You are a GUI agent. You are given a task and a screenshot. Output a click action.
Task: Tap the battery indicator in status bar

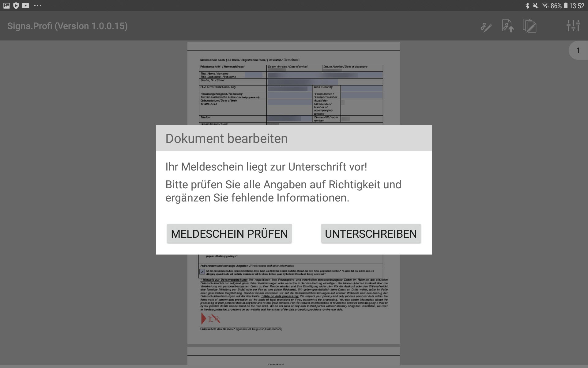566,6
